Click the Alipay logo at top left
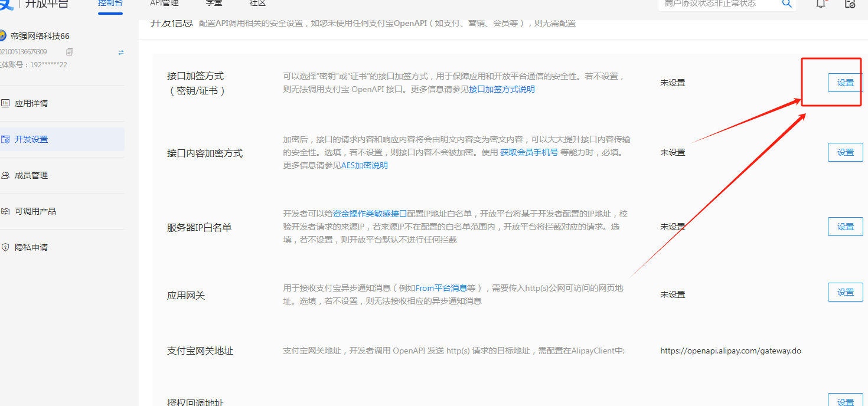Screen dimensions: 868x406 [x=6, y=4]
